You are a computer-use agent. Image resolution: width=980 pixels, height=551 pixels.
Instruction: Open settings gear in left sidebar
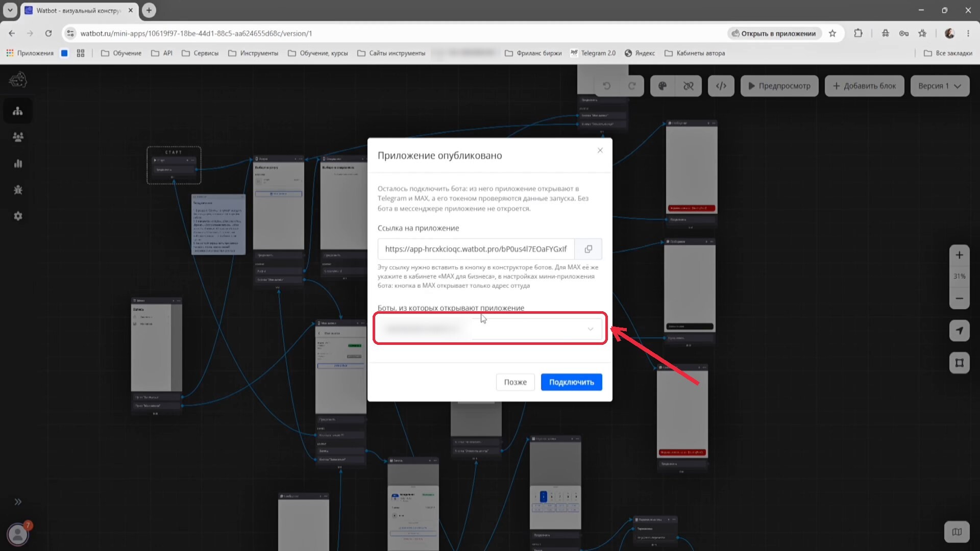click(18, 216)
